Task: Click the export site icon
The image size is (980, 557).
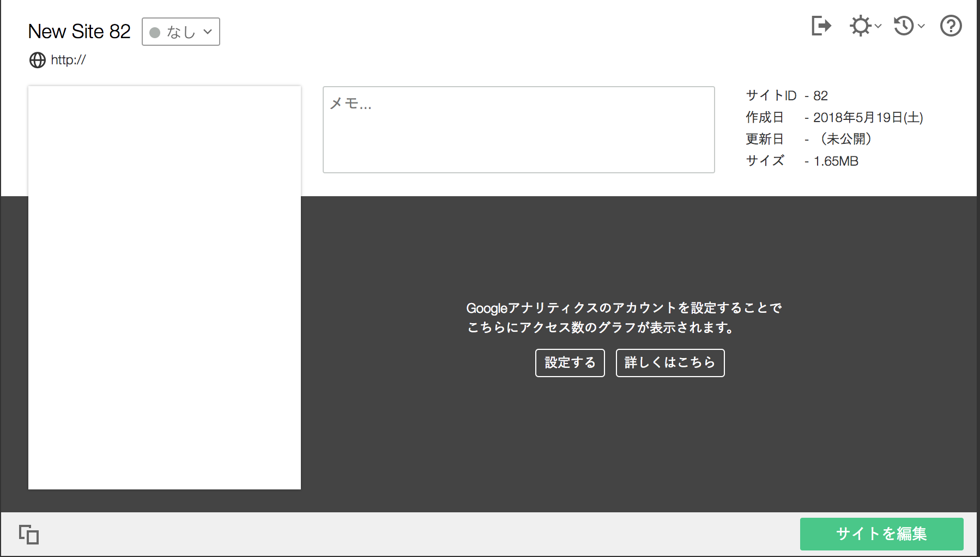Action: point(821,26)
